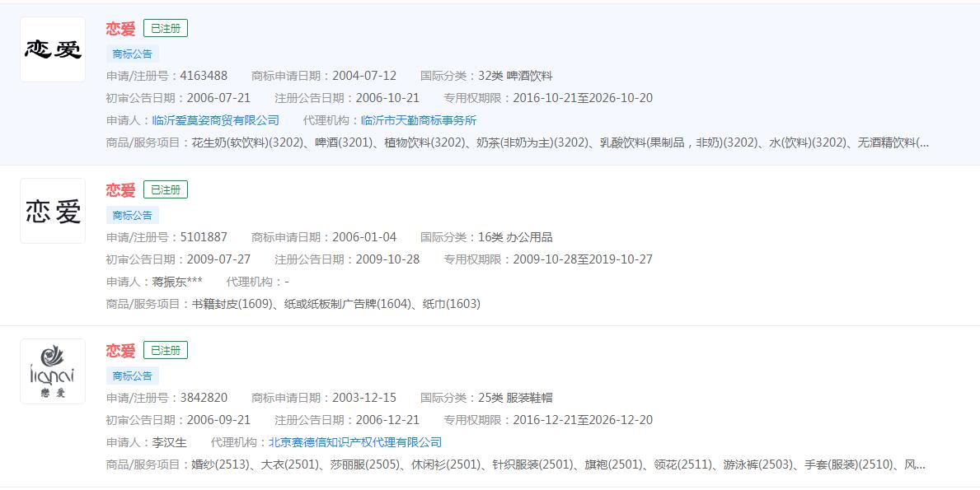Viewport: 980px width, 490px height.
Task: Click application date 2006-01-04
Action: (364, 237)
